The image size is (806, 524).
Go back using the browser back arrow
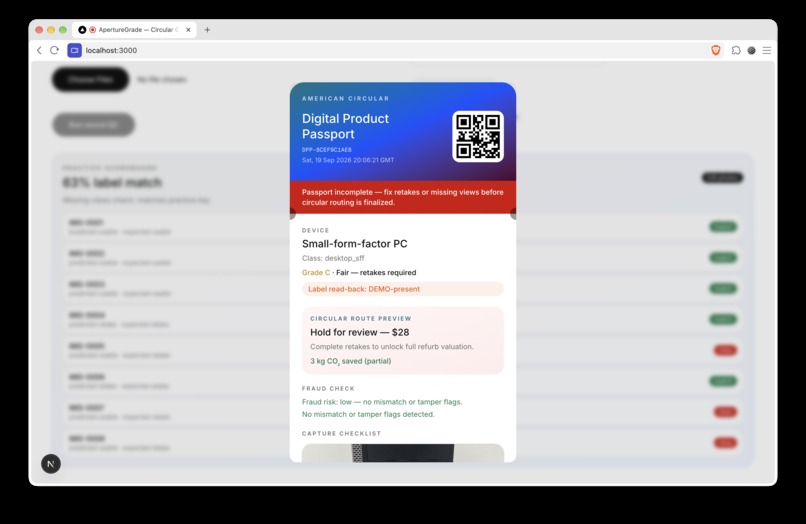tap(39, 50)
